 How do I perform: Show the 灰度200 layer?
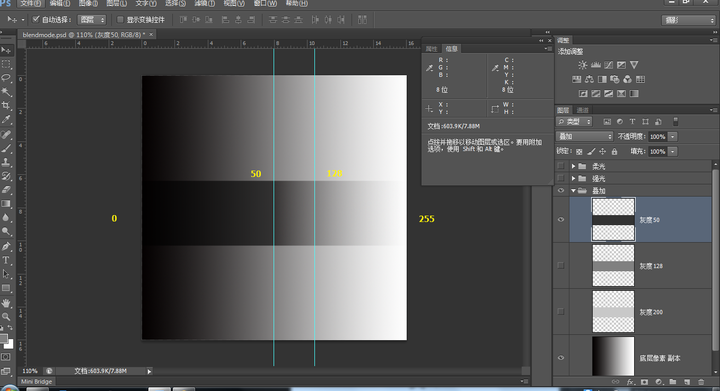click(x=561, y=312)
